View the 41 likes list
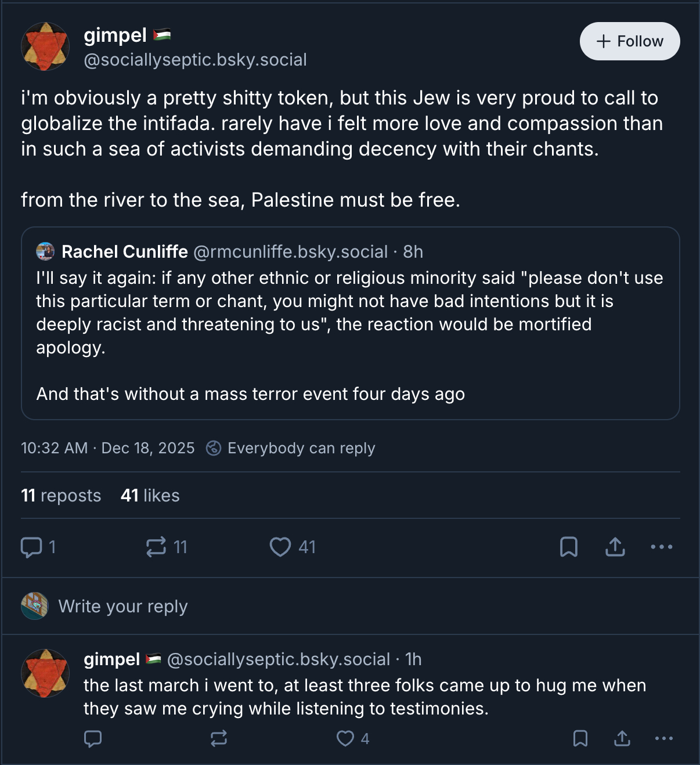Image resolution: width=700 pixels, height=765 pixels. (x=150, y=496)
